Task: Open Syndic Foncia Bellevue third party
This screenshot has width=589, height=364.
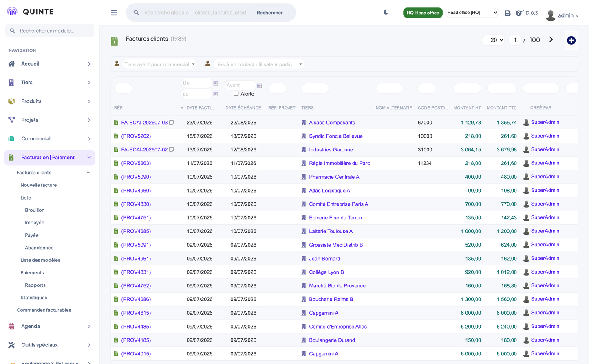Action: (x=336, y=136)
